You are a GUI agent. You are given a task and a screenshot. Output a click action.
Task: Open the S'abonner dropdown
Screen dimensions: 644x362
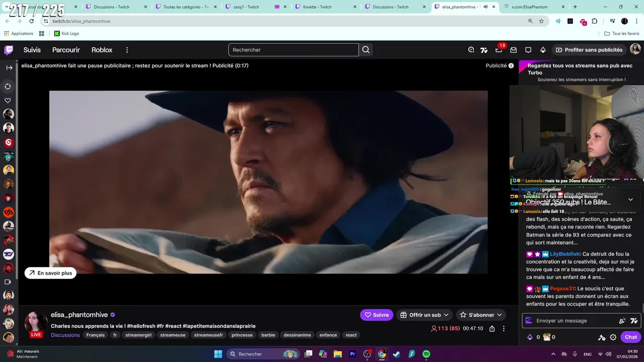point(481,315)
